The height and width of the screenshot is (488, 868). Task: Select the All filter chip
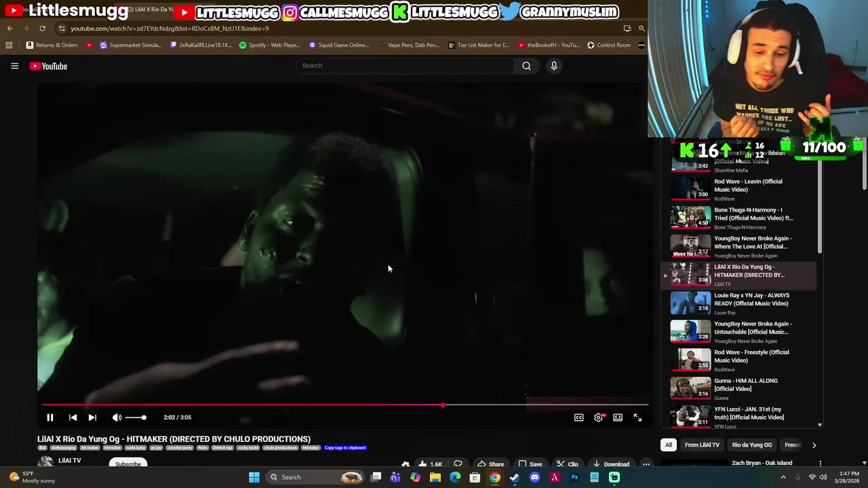click(x=668, y=445)
